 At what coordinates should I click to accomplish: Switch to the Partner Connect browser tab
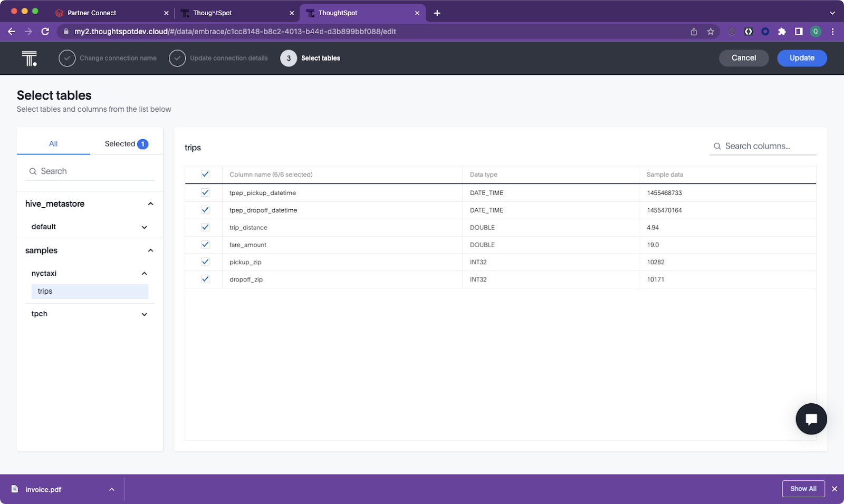point(92,13)
